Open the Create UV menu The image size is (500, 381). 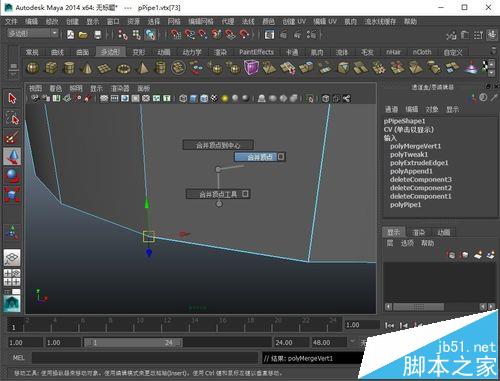[x=294, y=22]
